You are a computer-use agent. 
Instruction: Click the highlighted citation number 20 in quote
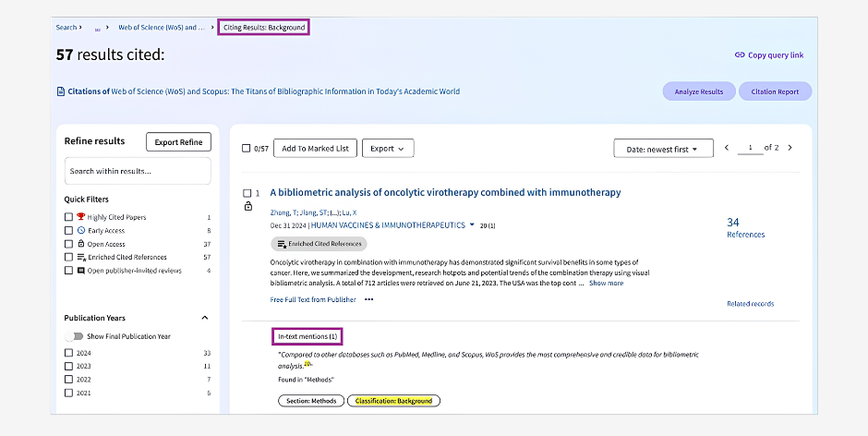307,364
